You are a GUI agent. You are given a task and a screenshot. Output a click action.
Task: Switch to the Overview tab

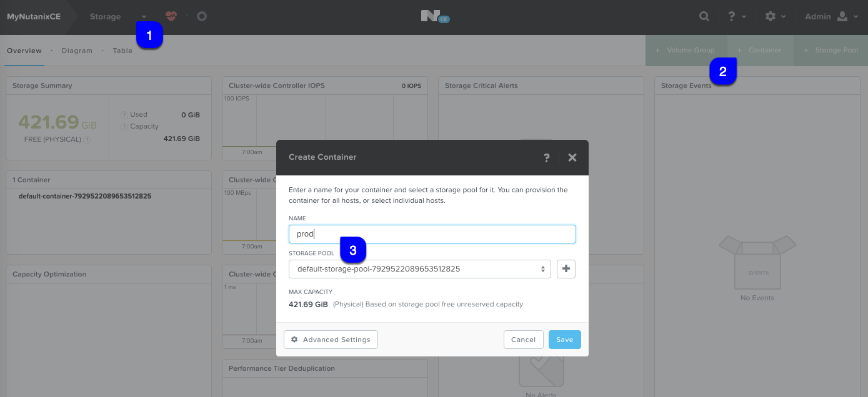[x=24, y=51]
